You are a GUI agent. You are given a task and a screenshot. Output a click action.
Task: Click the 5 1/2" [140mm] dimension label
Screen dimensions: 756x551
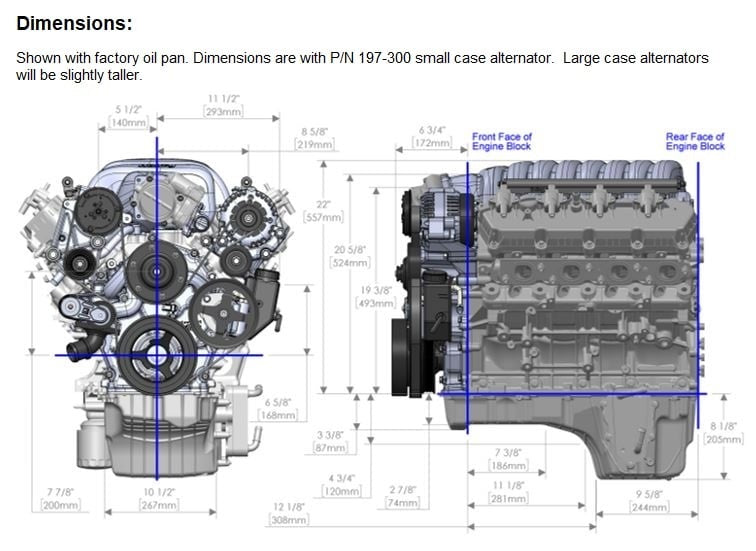pyautogui.click(x=128, y=115)
